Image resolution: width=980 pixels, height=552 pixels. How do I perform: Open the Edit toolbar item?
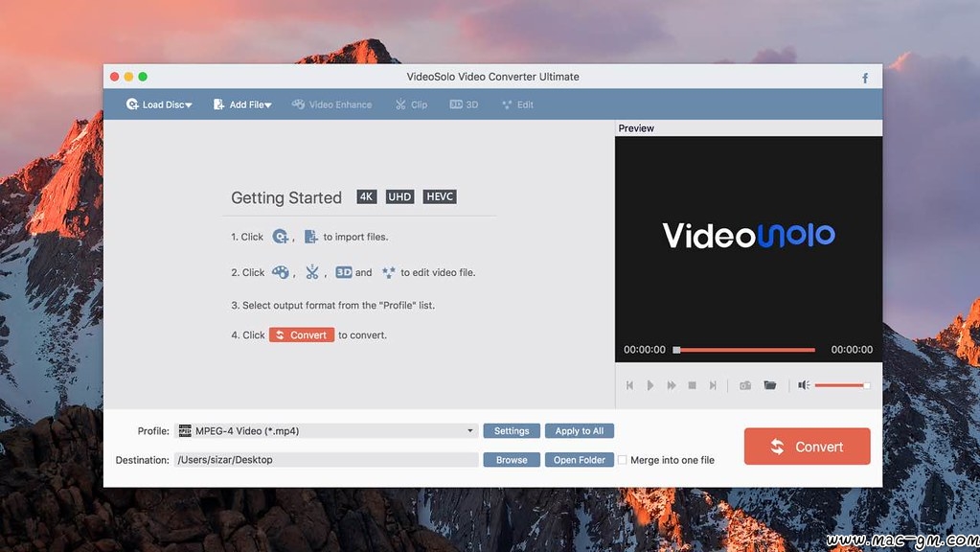[x=517, y=104]
